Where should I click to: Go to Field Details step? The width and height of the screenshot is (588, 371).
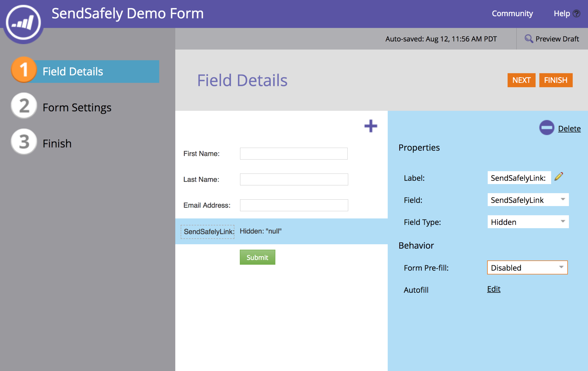(85, 72)
